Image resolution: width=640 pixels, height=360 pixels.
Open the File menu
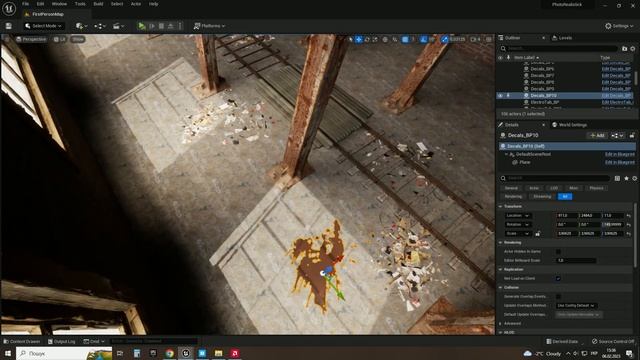25,4
